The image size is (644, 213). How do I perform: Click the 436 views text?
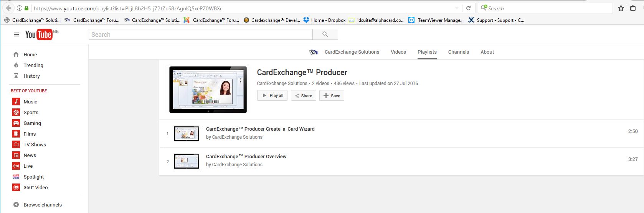(x=344, y=83)
